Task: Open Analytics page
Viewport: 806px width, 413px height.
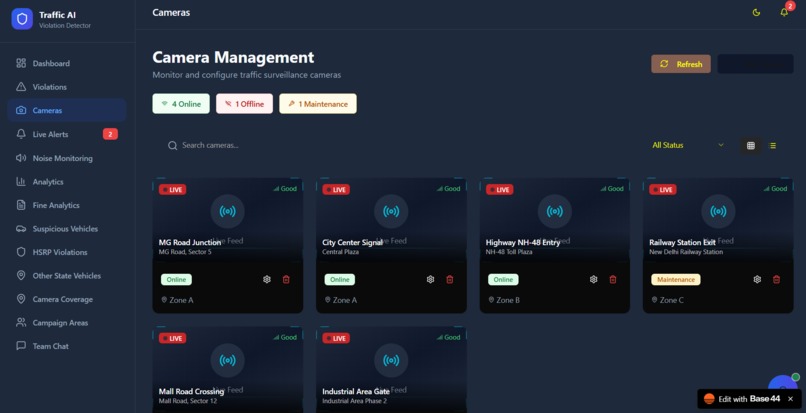Action: pyautogui.click(x=67, y=182)
